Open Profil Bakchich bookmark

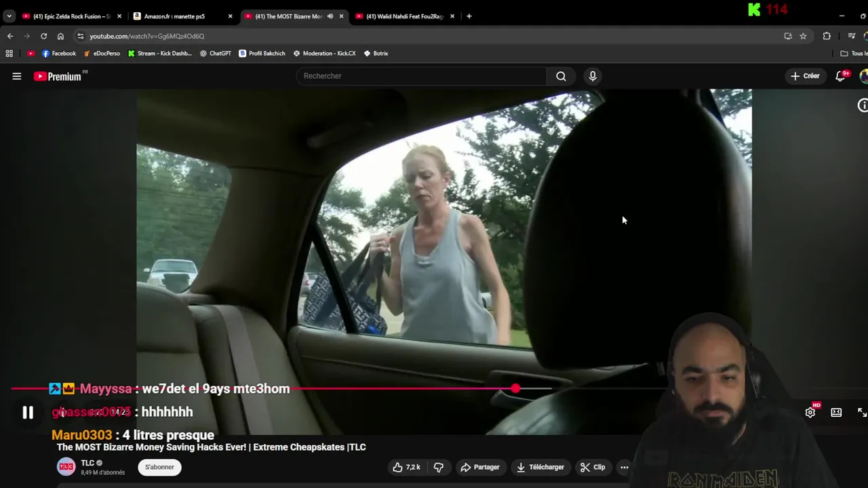coord(262,53)
